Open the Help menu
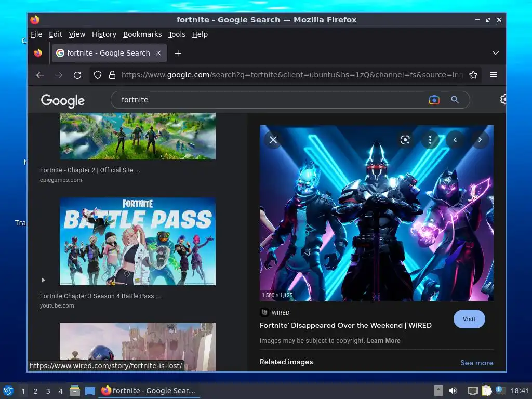The width and height of the screenshot is (532, 399). [x=199, y=34]
